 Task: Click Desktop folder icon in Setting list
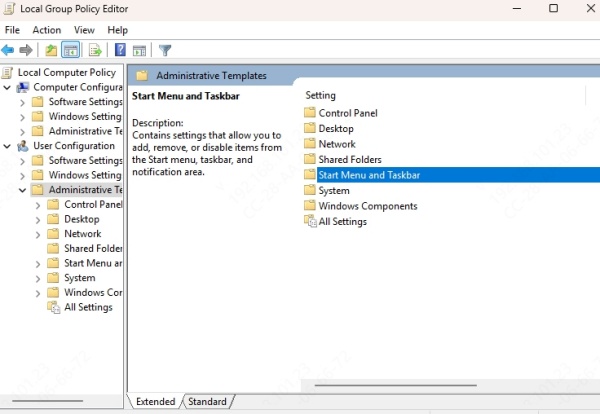310,128
